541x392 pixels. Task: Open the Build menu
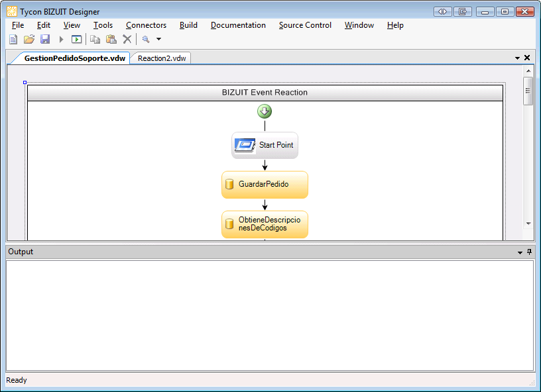(188, 25)
